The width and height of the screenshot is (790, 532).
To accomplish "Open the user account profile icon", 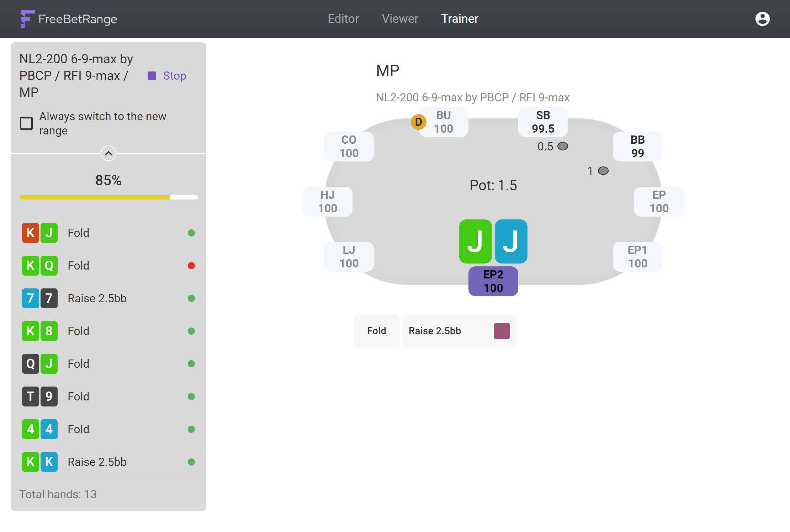I will coord(762,19).
